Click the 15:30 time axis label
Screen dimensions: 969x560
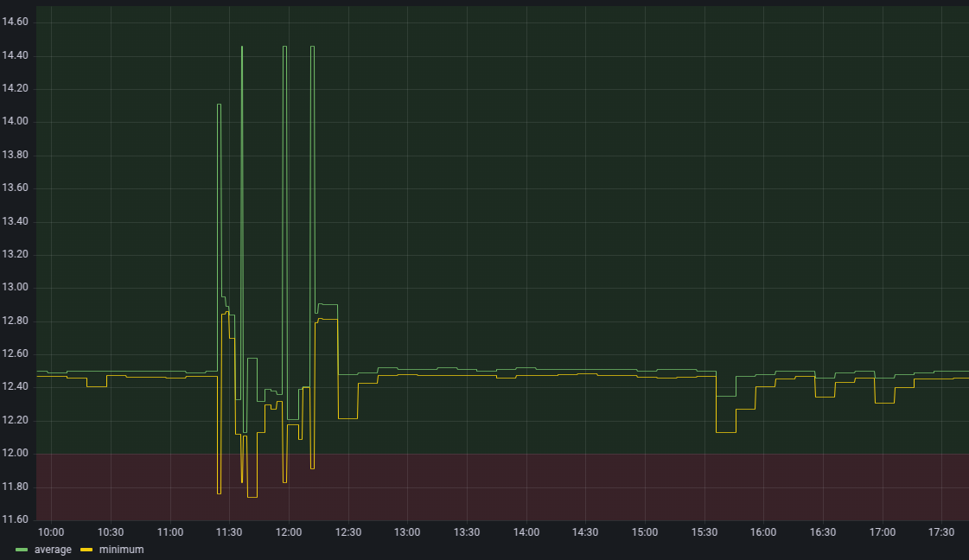(704, 531)
